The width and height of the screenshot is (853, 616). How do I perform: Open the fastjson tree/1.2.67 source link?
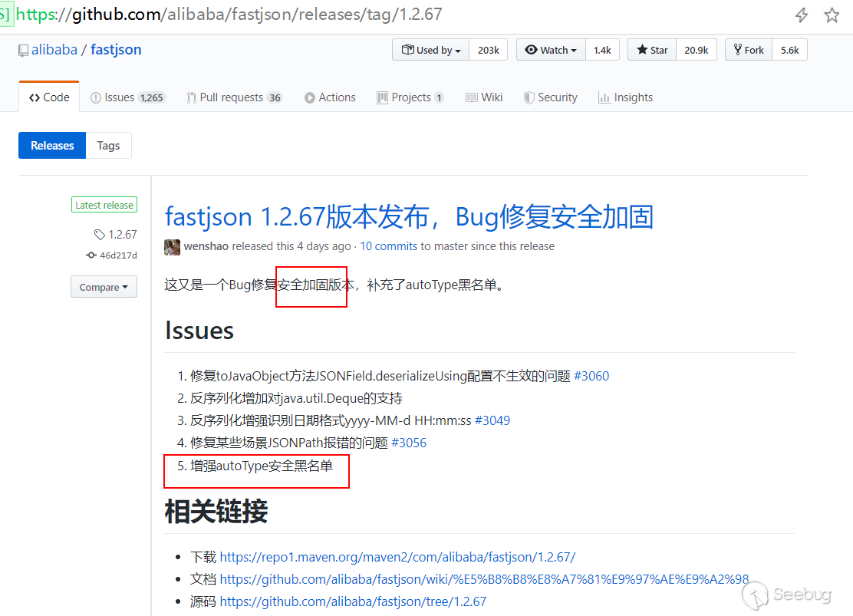tap(353, 602)
